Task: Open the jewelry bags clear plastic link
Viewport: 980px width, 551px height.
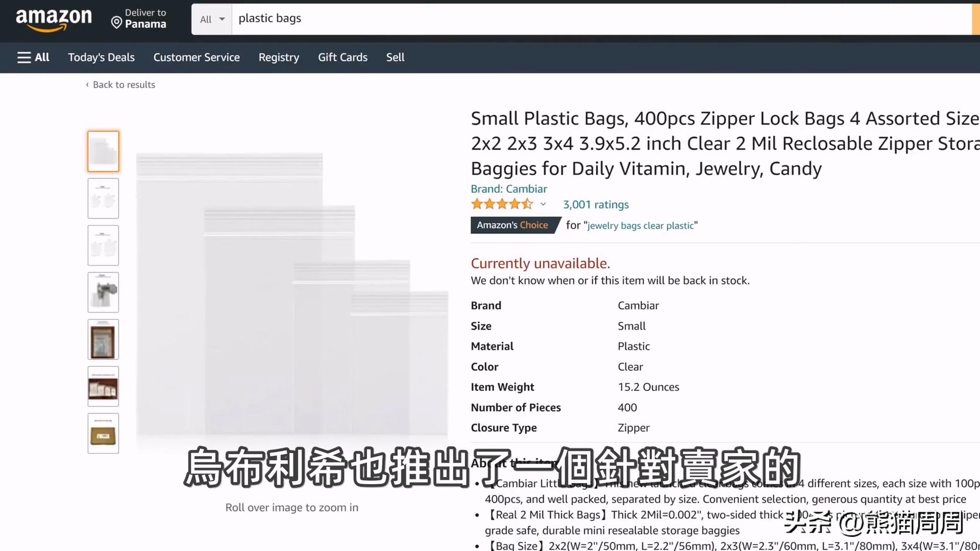Action: pos(640,226)
